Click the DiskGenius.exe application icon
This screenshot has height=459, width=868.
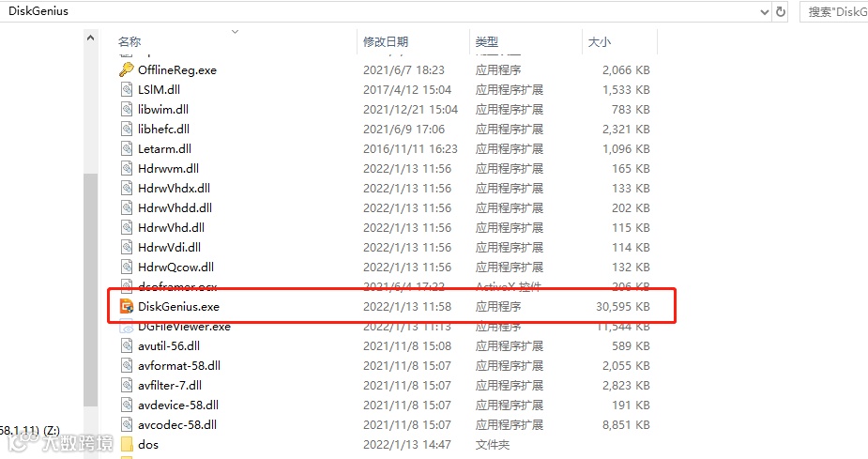pyautogui.click(x=127, y=306)
